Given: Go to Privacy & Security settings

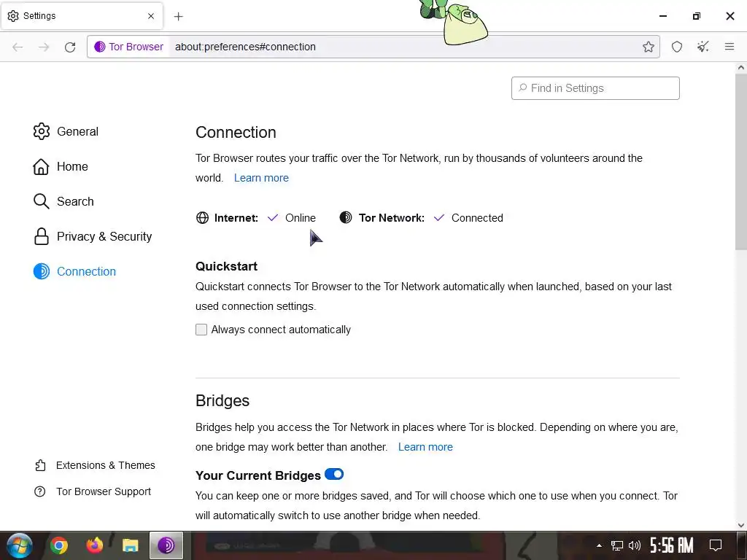Looking at the screenshot, I should click(x=93, y=237).
